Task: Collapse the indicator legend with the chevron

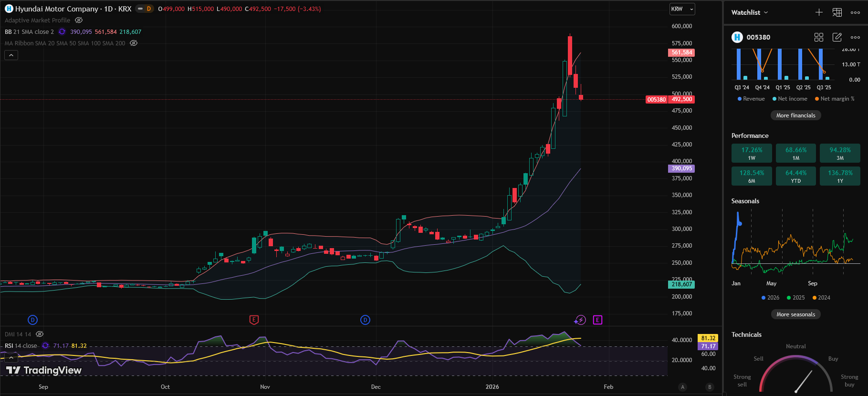Action: point(11,55)
